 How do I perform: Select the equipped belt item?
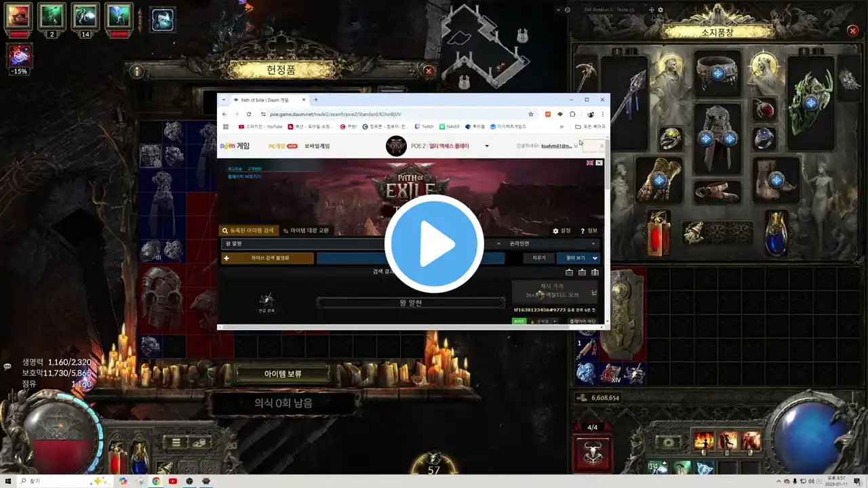coord(717,191)
